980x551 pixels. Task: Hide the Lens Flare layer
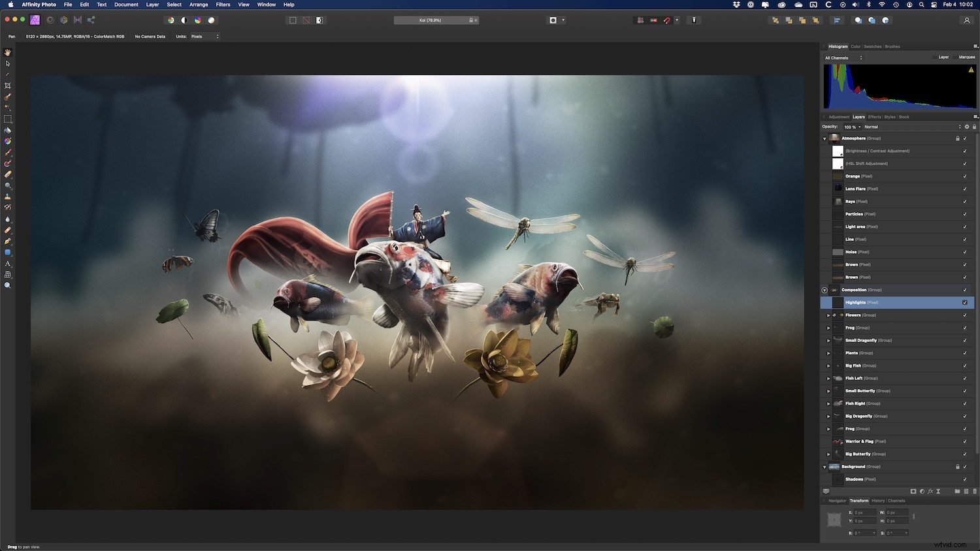(965, 189)
